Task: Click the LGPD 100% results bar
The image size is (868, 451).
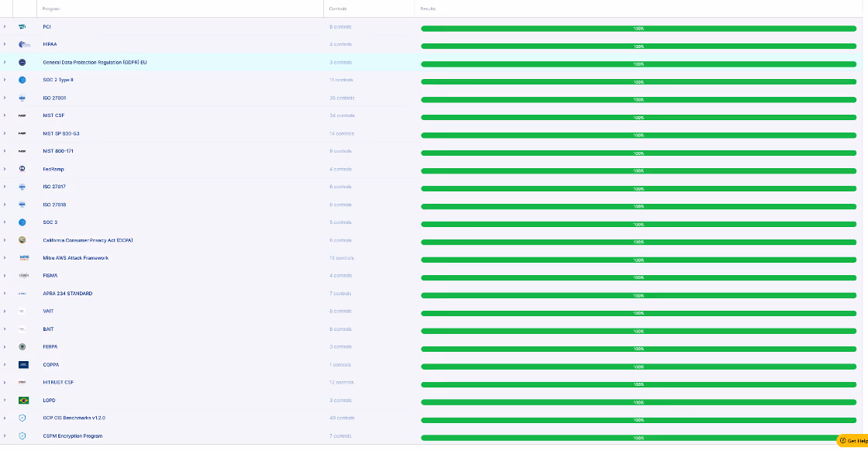Action: [639, 402]
